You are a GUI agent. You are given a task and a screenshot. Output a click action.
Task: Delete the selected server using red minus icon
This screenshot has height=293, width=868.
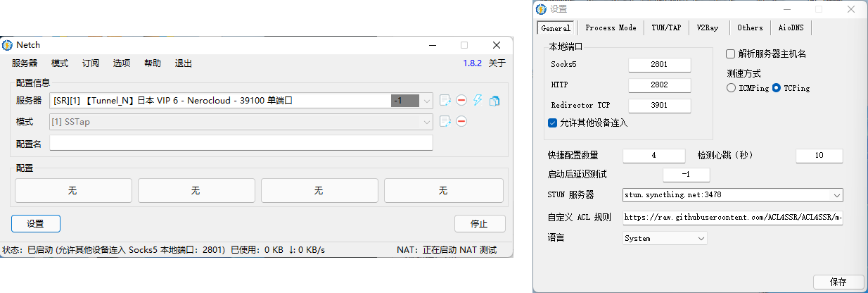[x=461, y=101]
